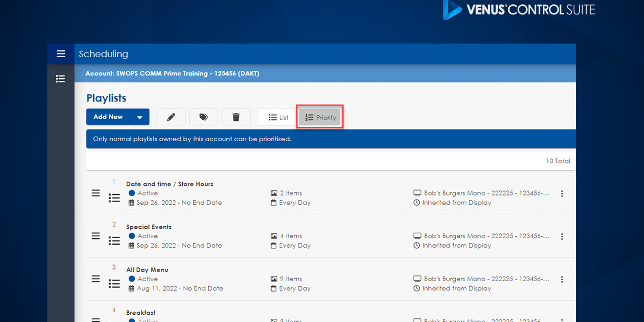This screenshot has height=322, width=644.
Task: Click the Venus Control Suite logo
Action: [519, 10]
